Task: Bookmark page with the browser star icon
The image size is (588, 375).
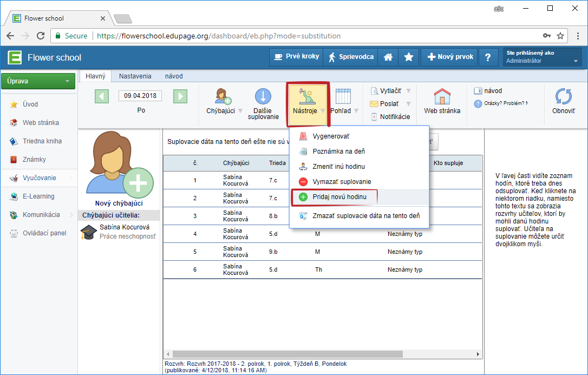Action: [x=560, y=36]
